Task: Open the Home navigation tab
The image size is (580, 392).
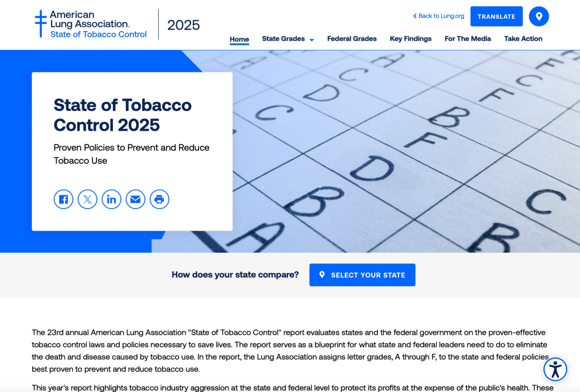Action: tap(239, 39)
